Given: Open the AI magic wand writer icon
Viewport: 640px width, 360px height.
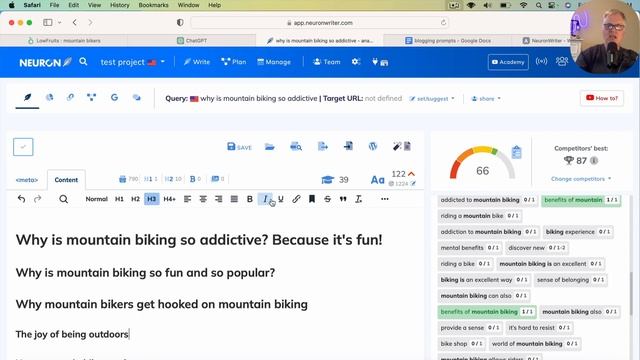Looking at the screenshot, I should pyautogui.click(x=402, y=146).
